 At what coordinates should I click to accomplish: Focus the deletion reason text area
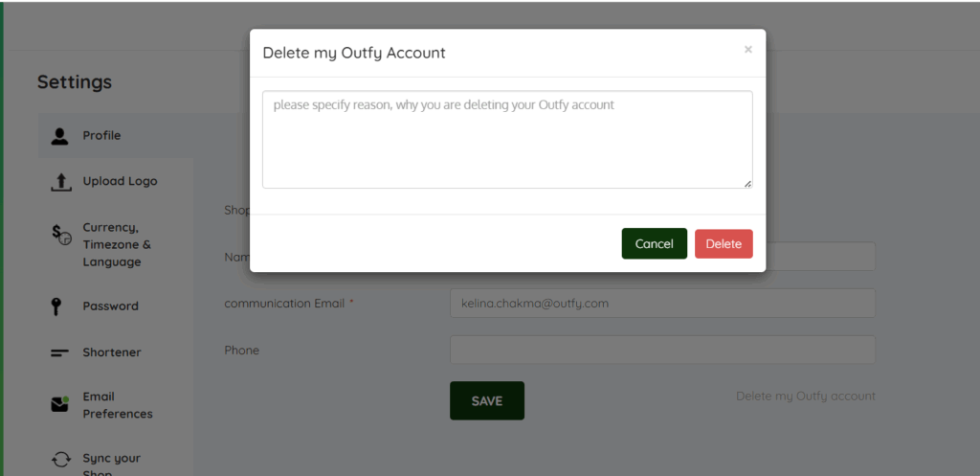[x=507, y=140]
